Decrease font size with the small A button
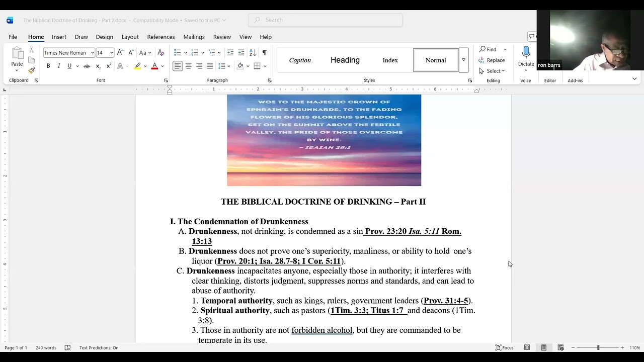The image size is (644, 362). 131,53
